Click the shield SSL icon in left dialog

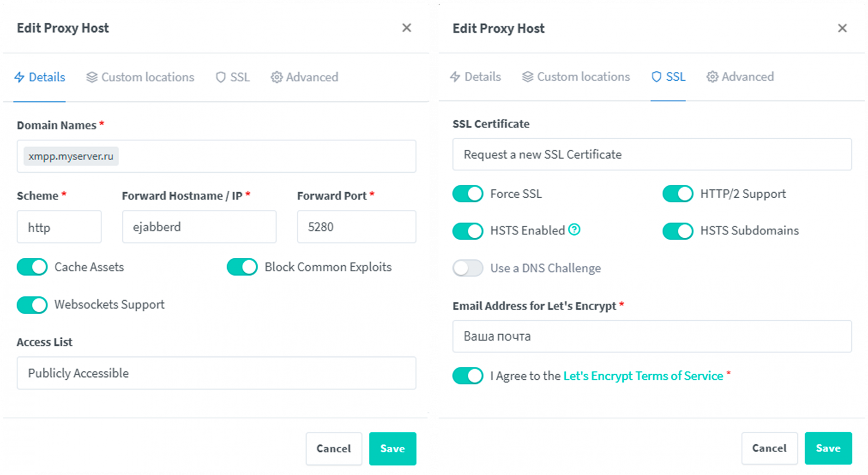pos(221,77)
